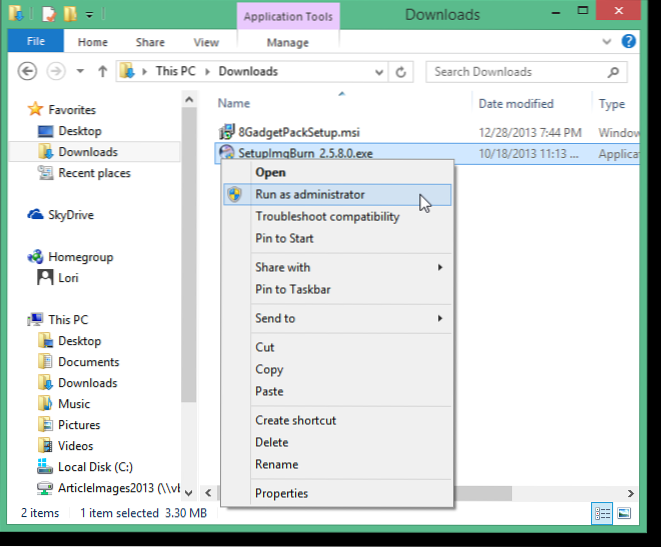The height and width of the screenshot is (547, 661).
Task: Click the Help question mark icon
Action: pos(629,42)
